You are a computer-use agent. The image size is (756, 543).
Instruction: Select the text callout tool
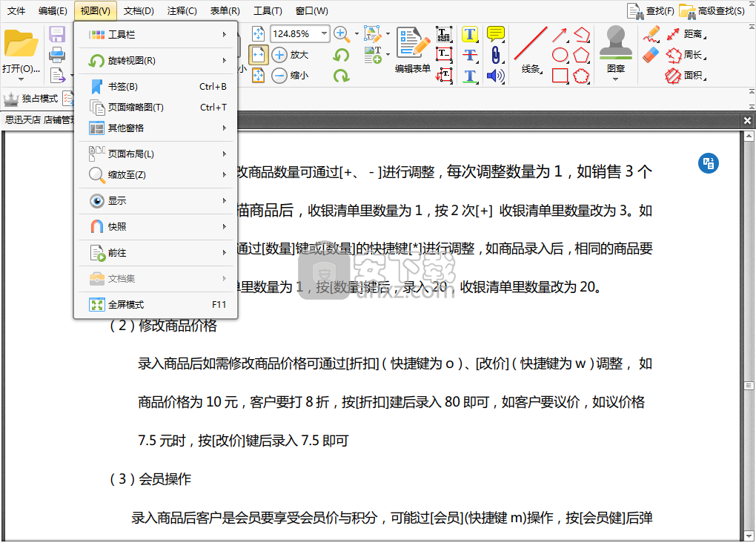click(444, 76)
